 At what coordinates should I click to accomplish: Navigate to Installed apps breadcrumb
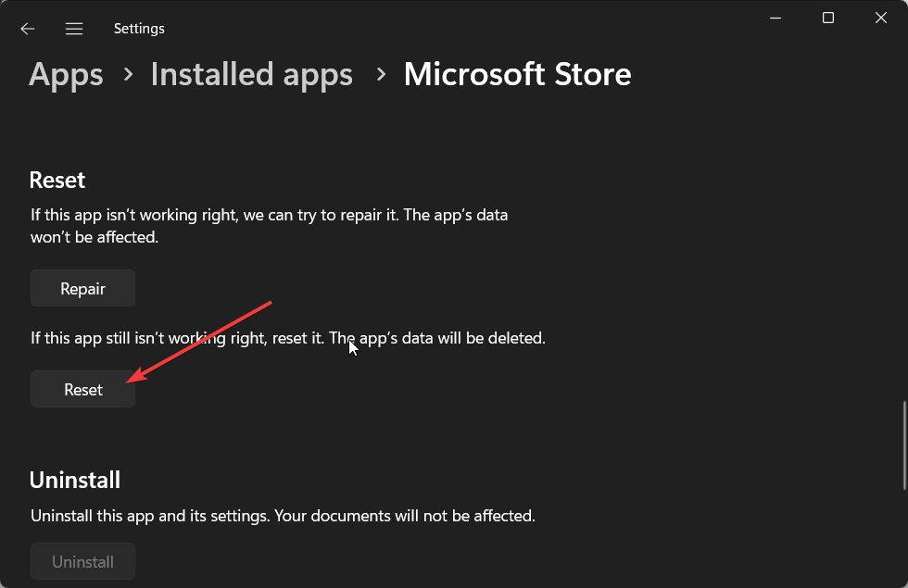pos(251,74)
